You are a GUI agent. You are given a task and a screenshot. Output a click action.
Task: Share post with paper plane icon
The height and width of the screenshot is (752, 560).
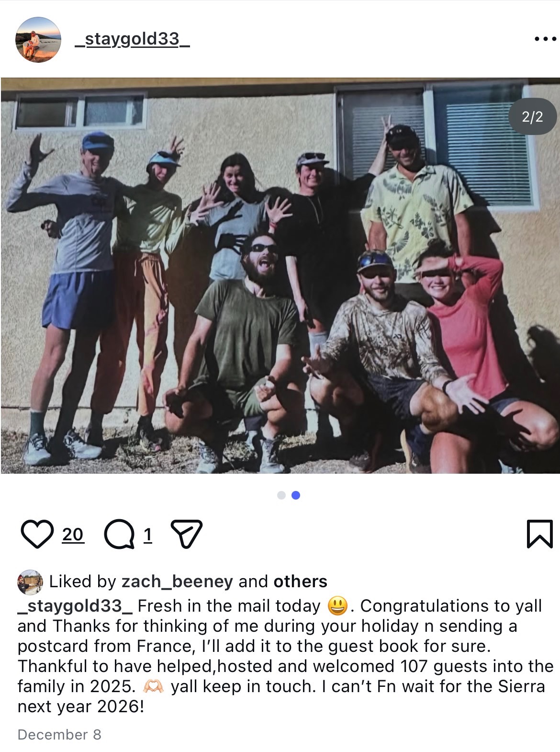(x=187, y=534)
